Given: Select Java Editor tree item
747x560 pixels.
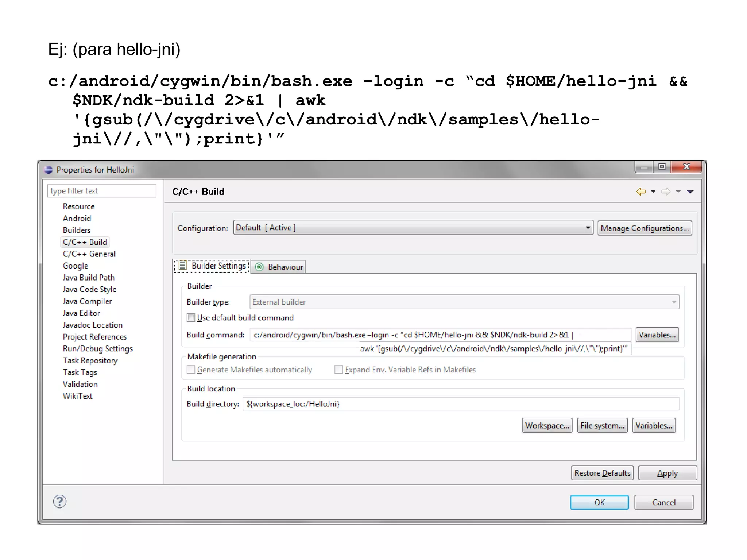Looking at the screenshot, I should [x=81, y=313].
